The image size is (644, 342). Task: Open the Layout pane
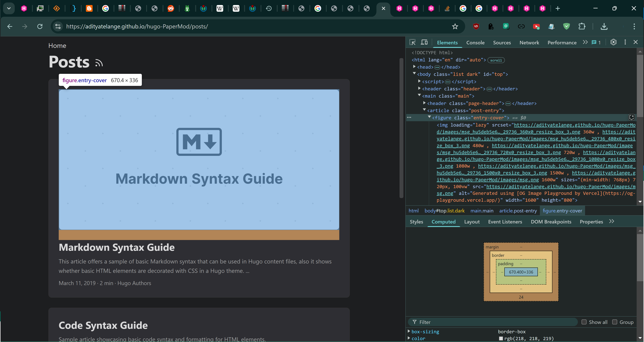click(x=472, y=222)
